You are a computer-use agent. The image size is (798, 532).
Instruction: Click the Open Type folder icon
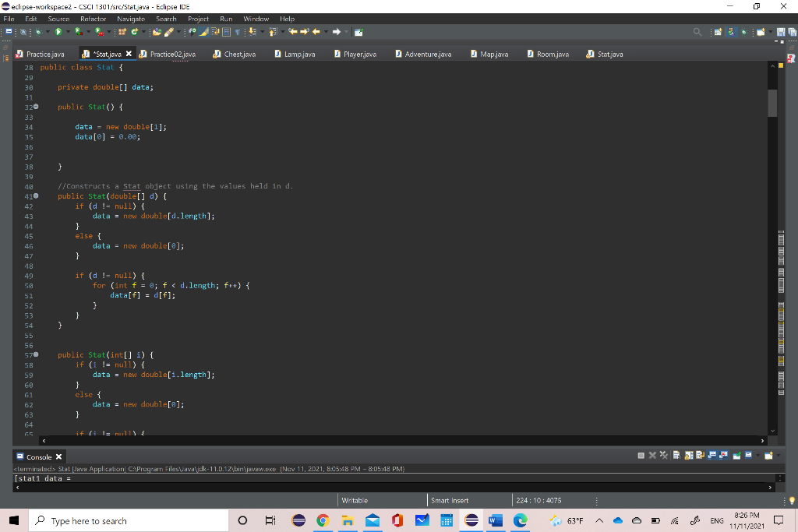click(x=157, y=32)
